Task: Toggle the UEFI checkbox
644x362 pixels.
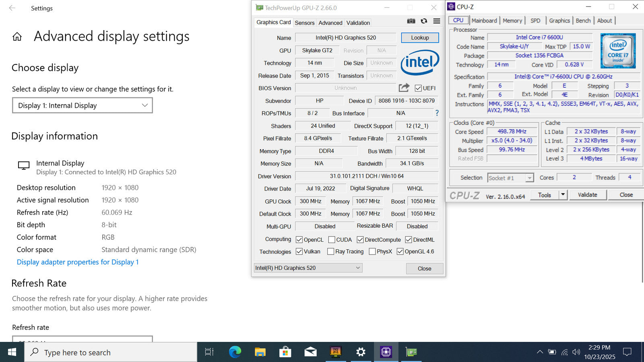Action: (x=418, y=88)
